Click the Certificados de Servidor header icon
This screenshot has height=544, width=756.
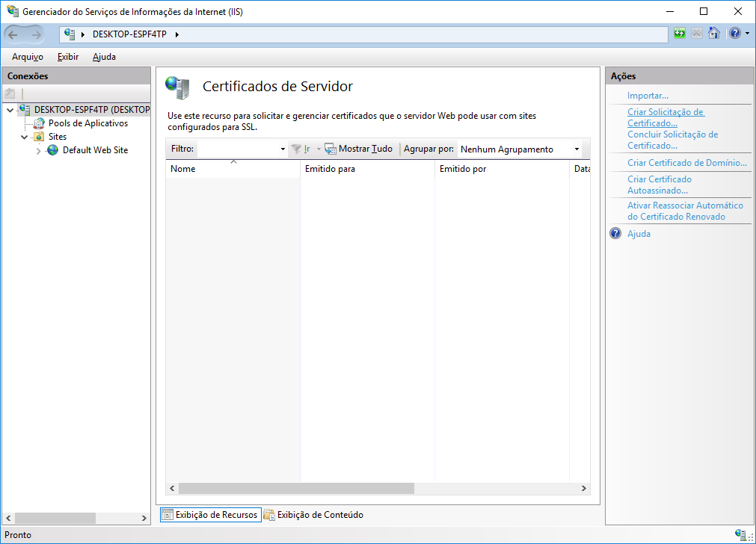[177, 87]
